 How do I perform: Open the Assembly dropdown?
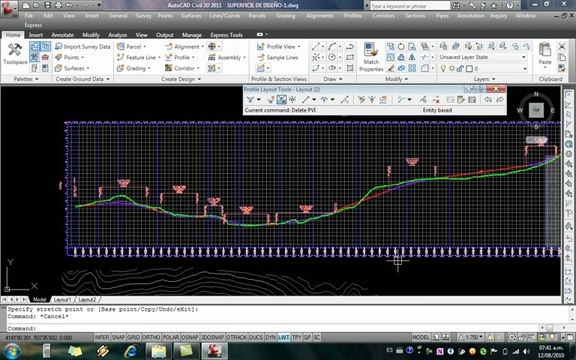(227, 57)
